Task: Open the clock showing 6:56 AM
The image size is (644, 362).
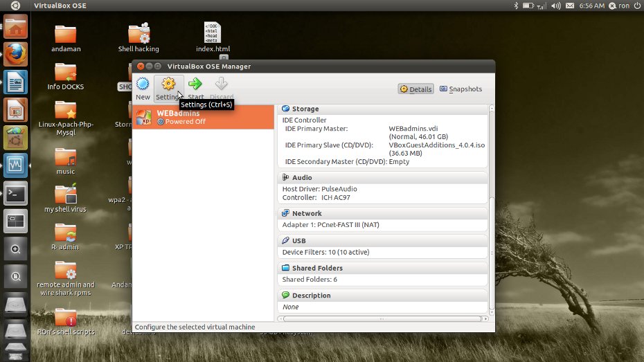Action: coord(591,6)
